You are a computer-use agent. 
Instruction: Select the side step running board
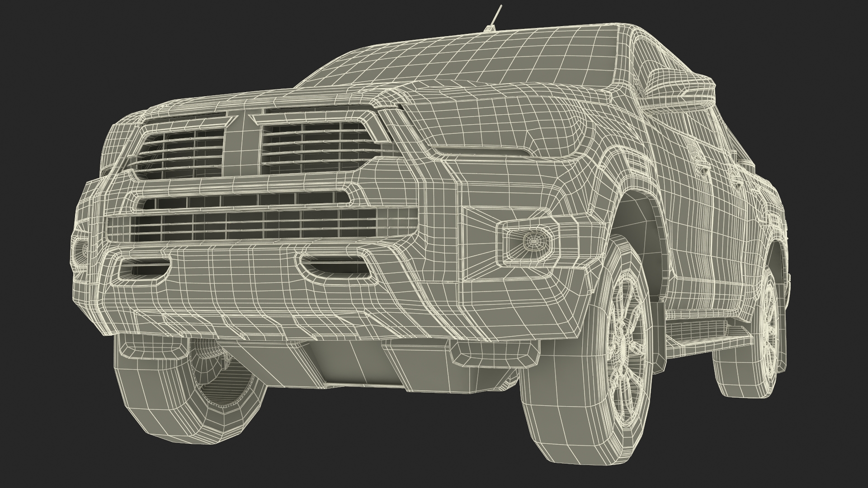click(705, 341)
